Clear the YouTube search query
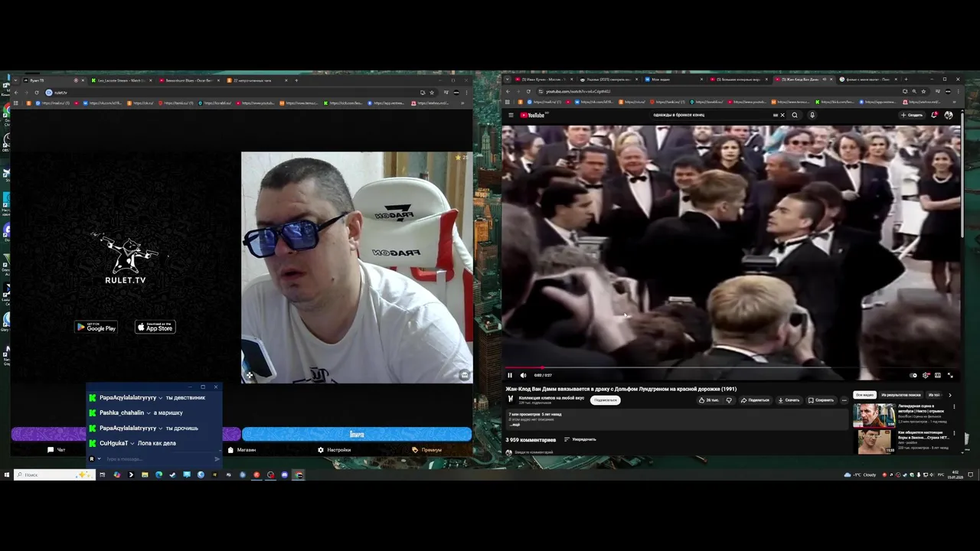980x551 pixels. coord(782,115)
